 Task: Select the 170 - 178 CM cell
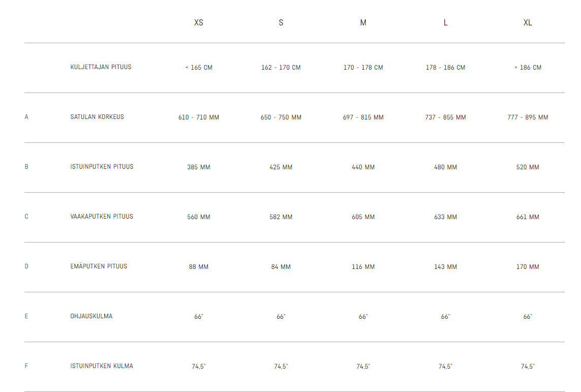coord(363,68)
